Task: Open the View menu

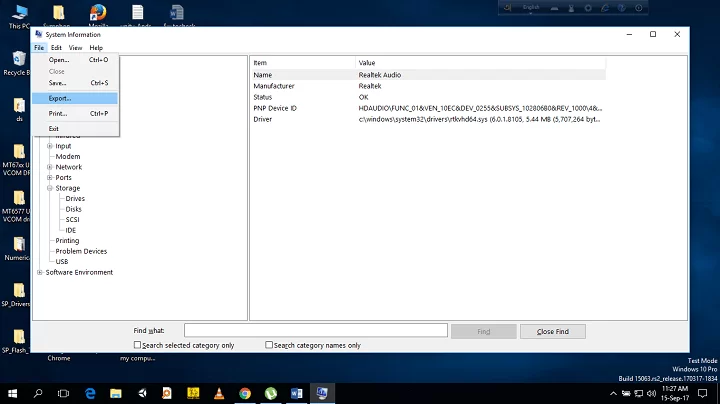Action: [75, 48]
